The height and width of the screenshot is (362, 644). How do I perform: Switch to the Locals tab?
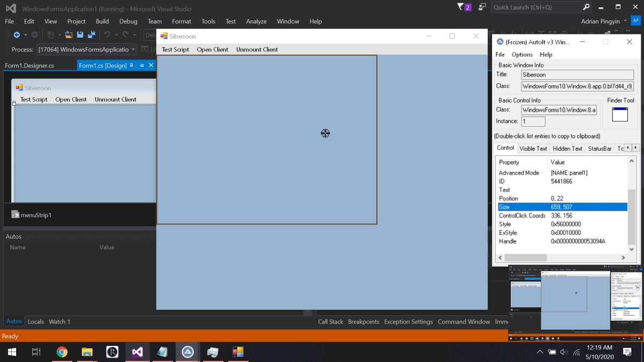pyautogui.click(x=35, y=322)
